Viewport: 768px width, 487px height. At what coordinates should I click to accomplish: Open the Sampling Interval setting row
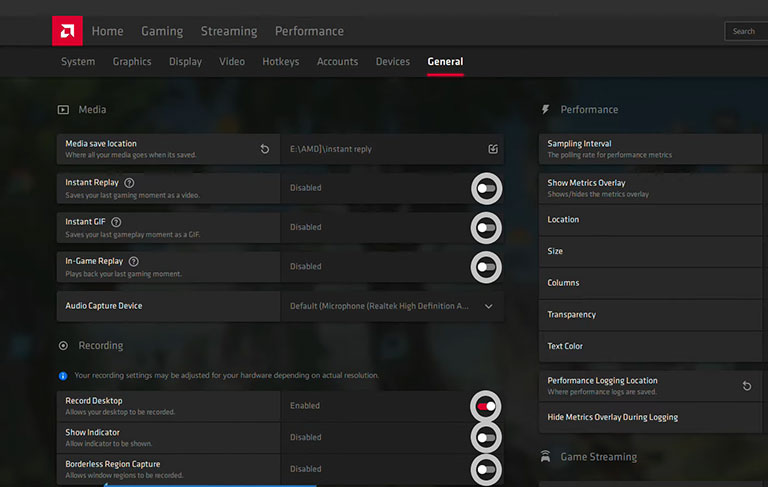tap(650, 149)
